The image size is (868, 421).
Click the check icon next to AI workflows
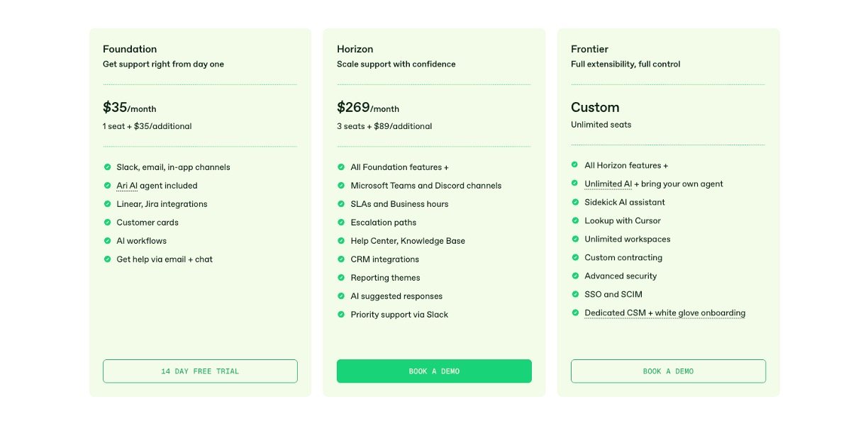(107, 241)
